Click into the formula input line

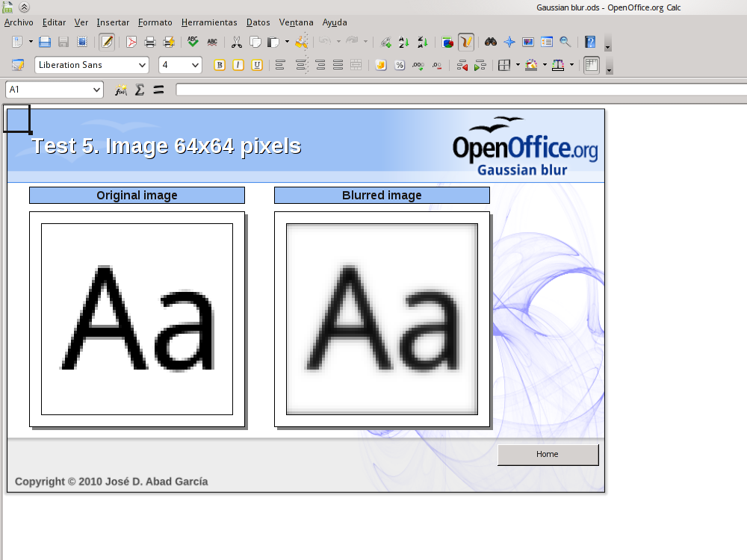pyautogui.click(x=461, y=89)
